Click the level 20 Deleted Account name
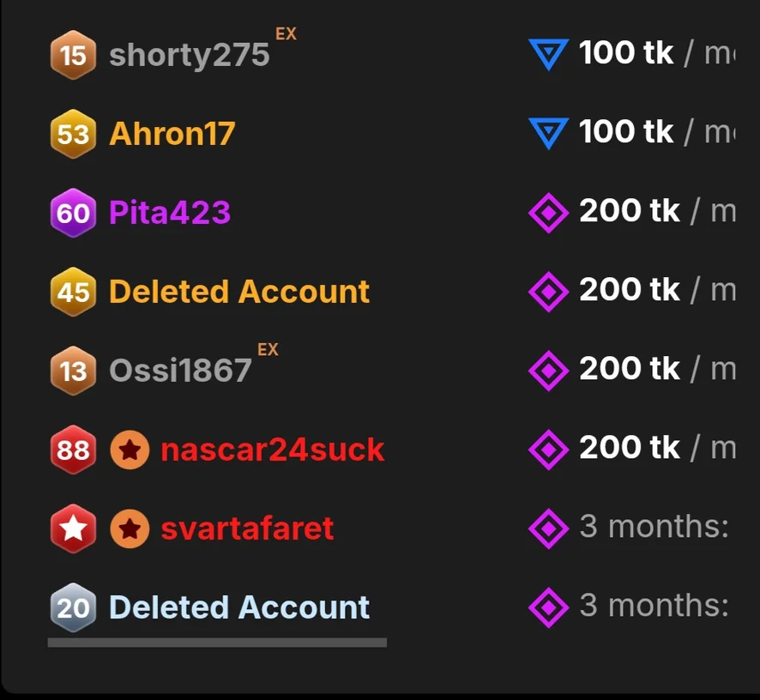This screenshot has width=760, height=700. pyautogui.click(x=239, y=607)
